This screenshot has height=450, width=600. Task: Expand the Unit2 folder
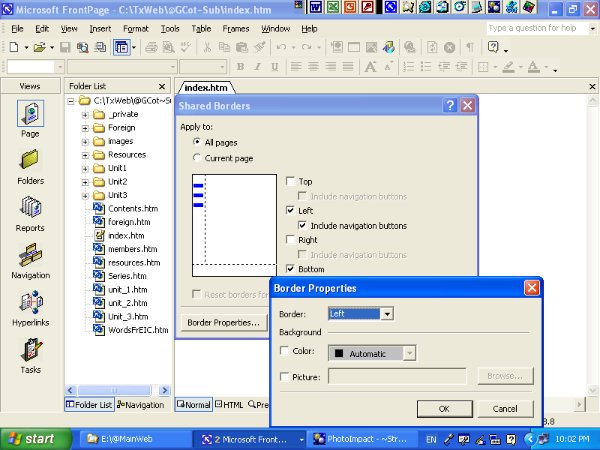pyautogui.click(x=85, y=182)
